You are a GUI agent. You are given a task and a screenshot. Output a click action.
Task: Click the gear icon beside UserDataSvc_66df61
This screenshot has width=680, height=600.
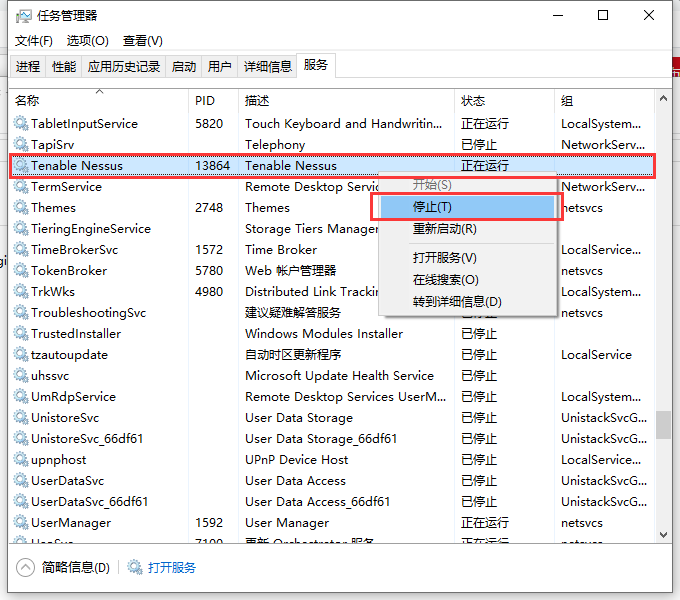21,501
